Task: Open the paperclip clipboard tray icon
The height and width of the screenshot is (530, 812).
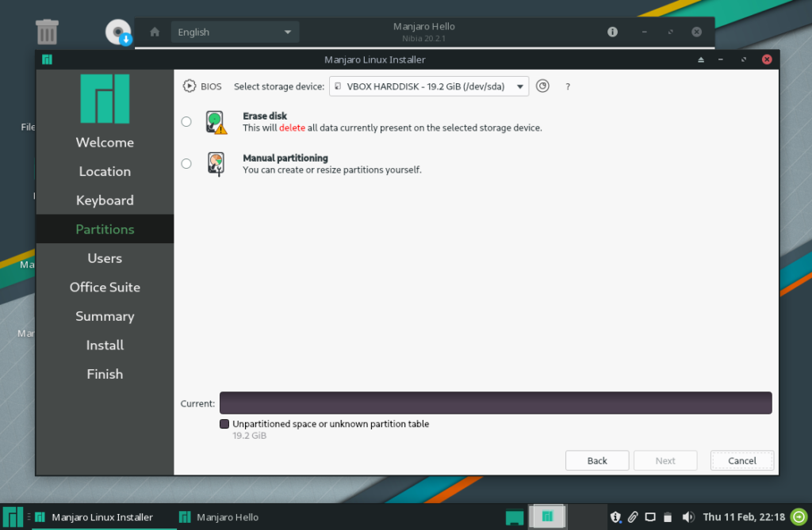Action: click(x=633, y=517)
